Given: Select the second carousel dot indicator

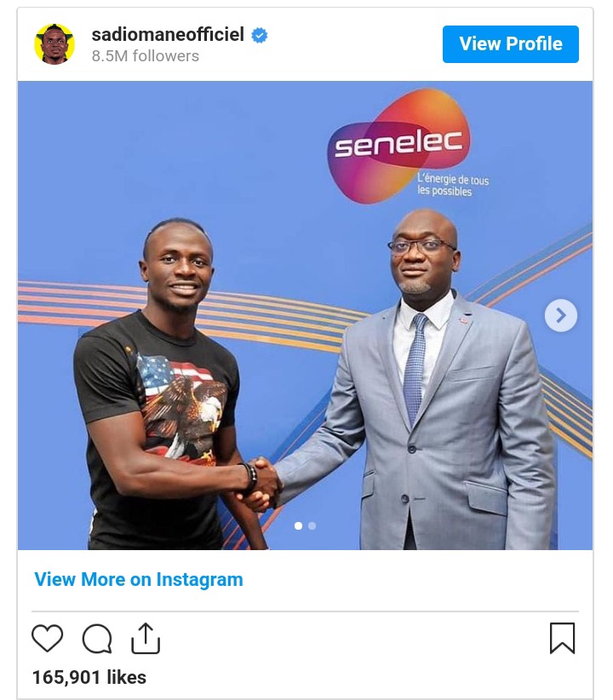Looking at the screenshot, I should [312, 526].
